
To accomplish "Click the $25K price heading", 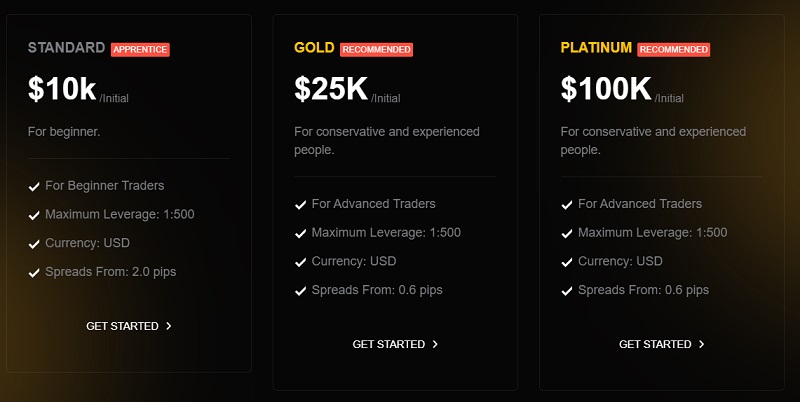I will point(331,89).
